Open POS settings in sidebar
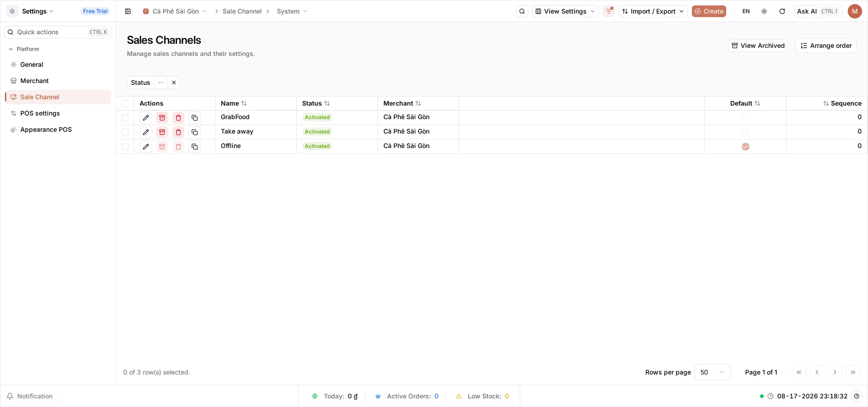The width and height of the screenshot is (868, 407). 58,113
